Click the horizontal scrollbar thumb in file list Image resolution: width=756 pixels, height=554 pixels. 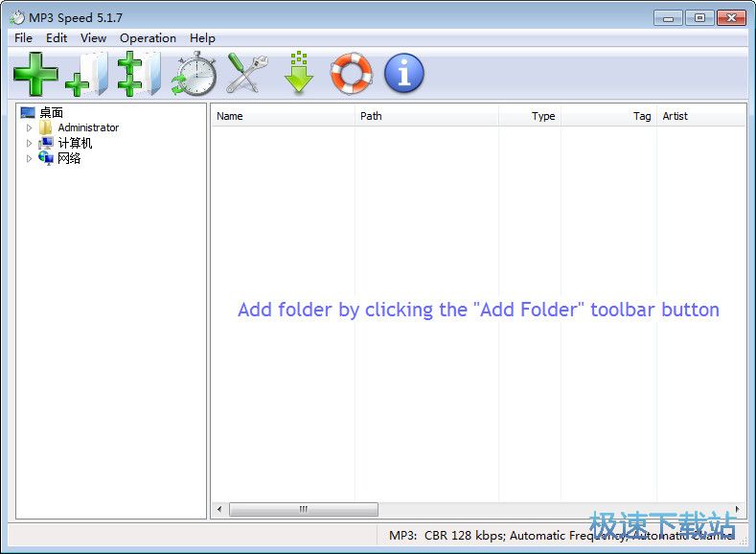click(x=303, y=509)
